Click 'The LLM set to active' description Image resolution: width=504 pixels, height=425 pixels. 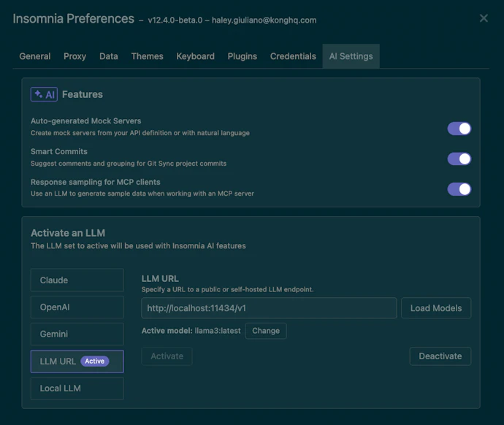(138, 246)
